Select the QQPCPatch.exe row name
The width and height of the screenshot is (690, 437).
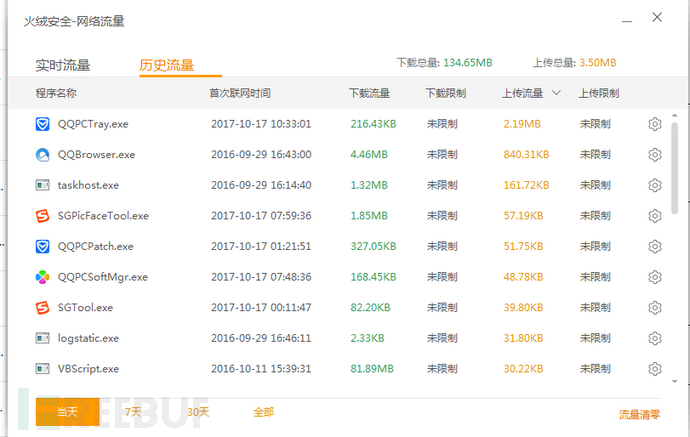[x=95, y=246]
